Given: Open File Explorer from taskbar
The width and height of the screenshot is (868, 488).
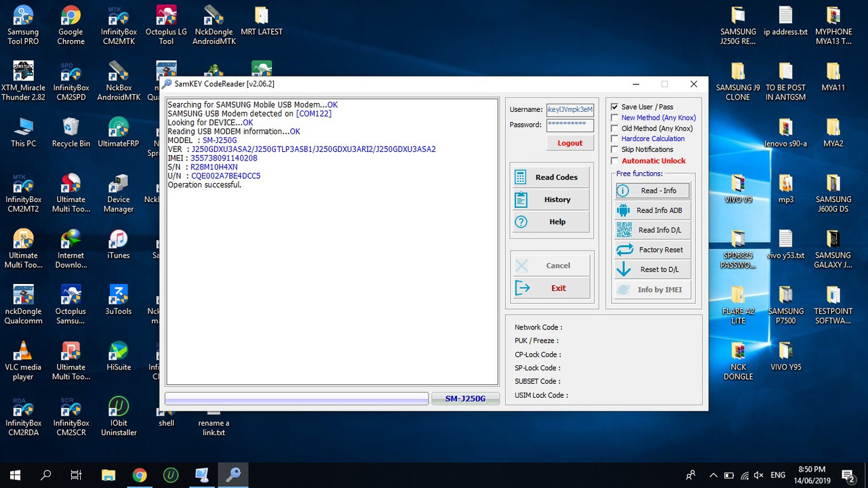Looking at the screenshot, I should tap(108, 475).
